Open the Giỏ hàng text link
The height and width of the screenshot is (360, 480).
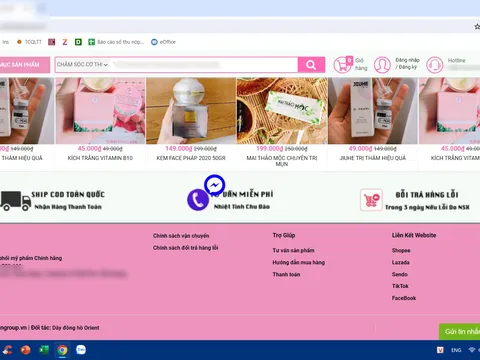click(361, 64)
